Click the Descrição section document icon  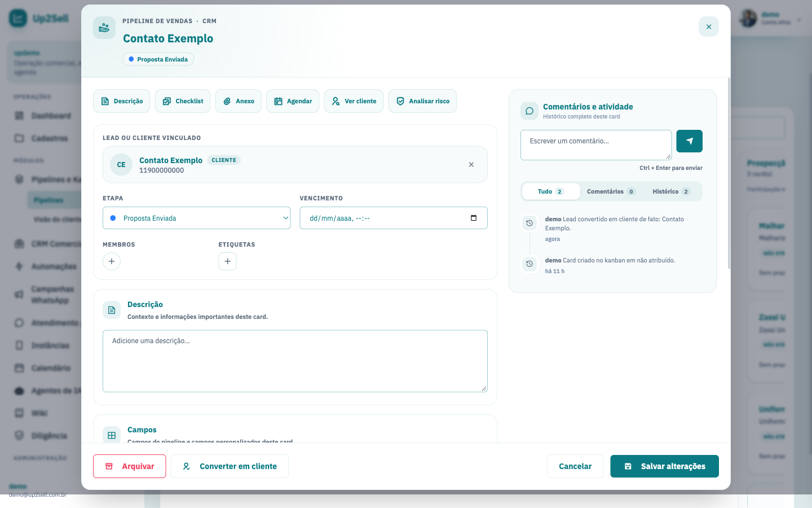click(x=112, y=310)
